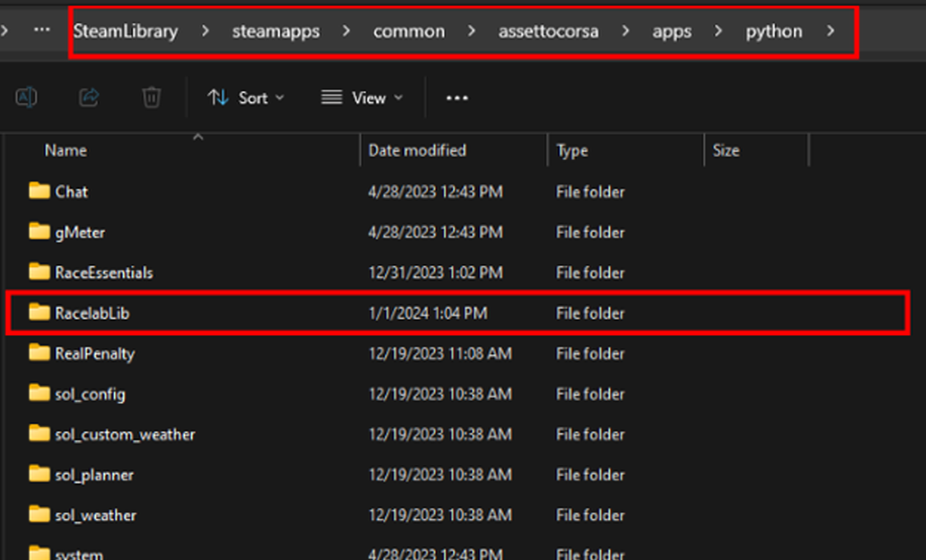Select the sol_planner folder icon
This screenshot has width=926, height=560.
[x=39, y=475]
